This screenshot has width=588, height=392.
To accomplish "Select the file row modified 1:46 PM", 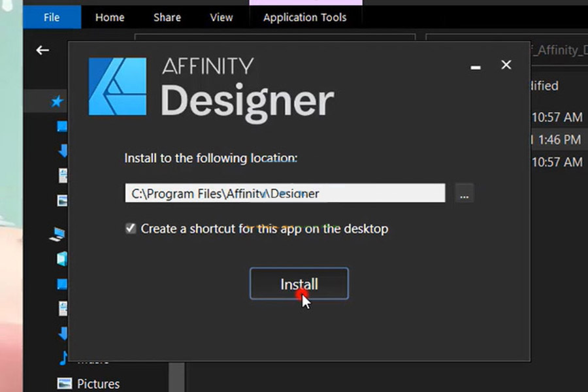I will [x=559, y=140].
